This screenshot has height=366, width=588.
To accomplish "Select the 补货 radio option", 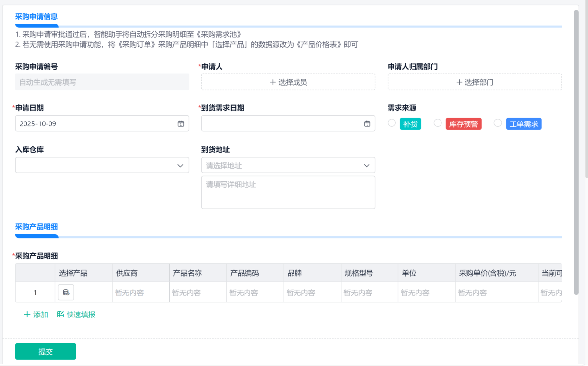I will (392, 123).
